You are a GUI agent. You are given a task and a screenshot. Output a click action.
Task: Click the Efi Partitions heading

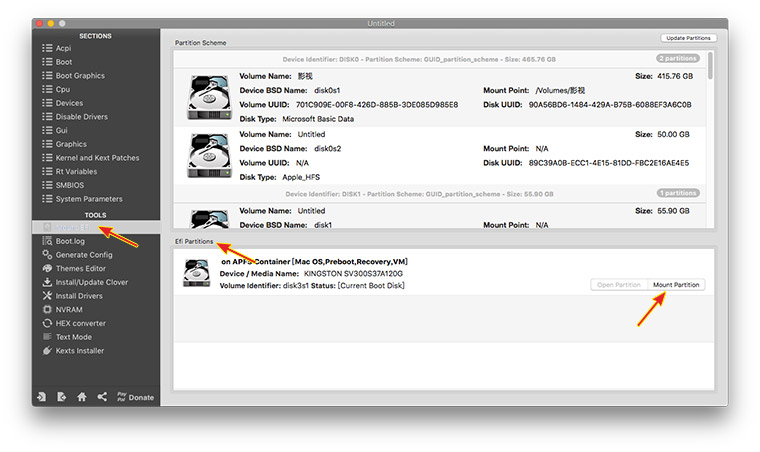click(x=194, y=241)
